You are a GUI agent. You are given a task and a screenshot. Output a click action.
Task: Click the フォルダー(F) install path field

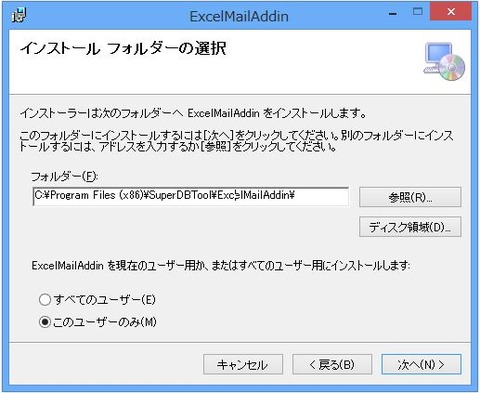[191, 196]
